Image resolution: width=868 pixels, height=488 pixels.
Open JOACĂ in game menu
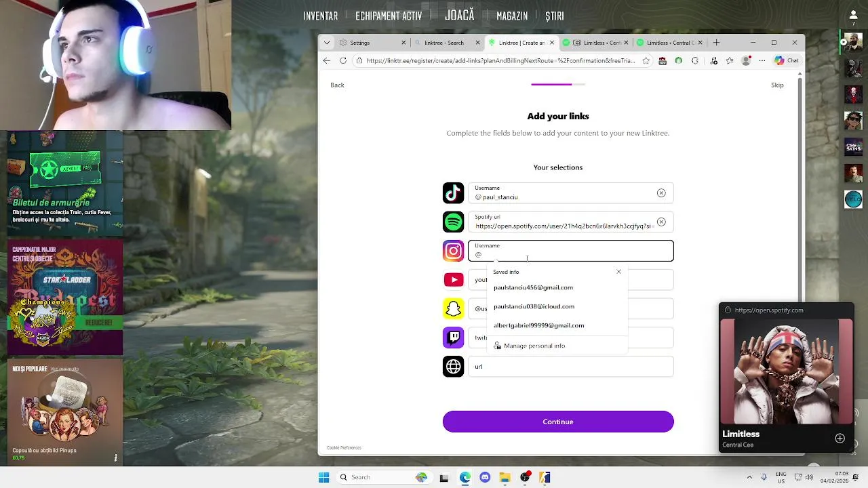point(460,15)
